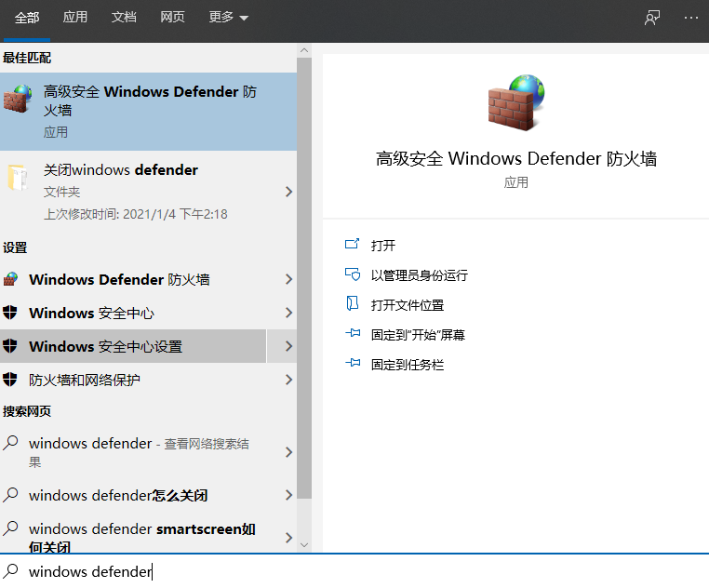This screenshot has width=709, height=588.
Task: Click 打开 to launch the firewall
Action: [x=383, y=246]
